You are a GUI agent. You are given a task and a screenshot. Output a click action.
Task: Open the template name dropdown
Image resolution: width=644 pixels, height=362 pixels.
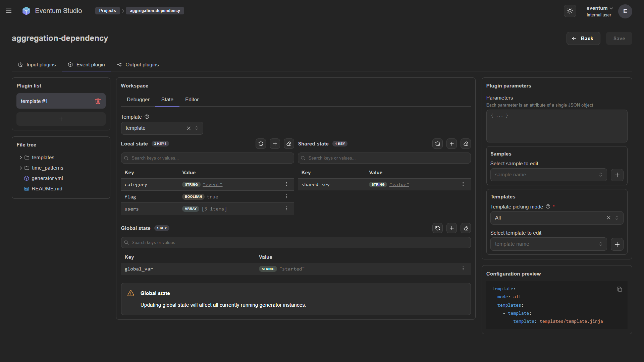(x=548, y=244)
